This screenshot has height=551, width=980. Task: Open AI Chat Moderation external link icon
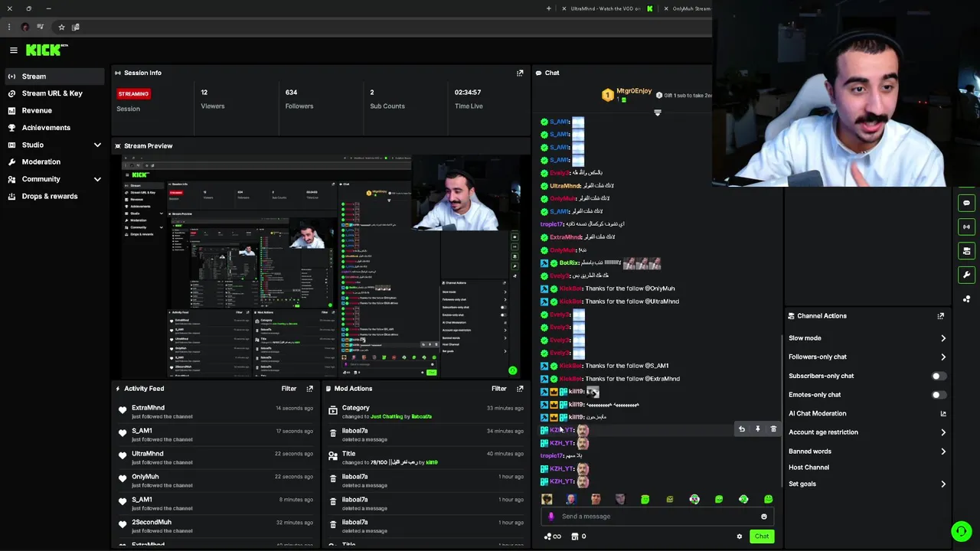click(943, 413)
